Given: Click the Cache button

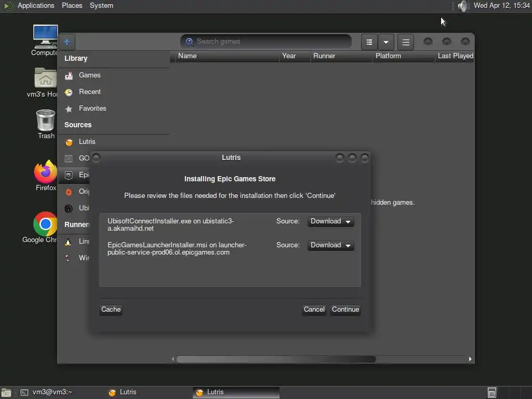Looking at the screenshot, I should click(111, 310).
